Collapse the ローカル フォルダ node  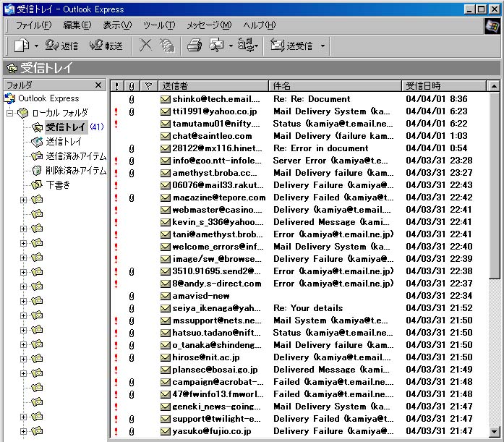click(x=9, y=113)
